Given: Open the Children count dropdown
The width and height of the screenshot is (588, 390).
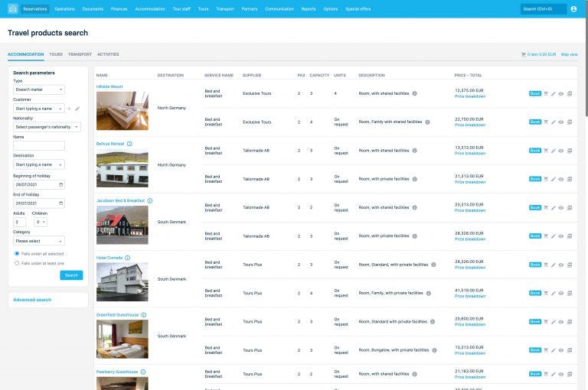Looking at the screenshot, I should click(x=41, y=223).
